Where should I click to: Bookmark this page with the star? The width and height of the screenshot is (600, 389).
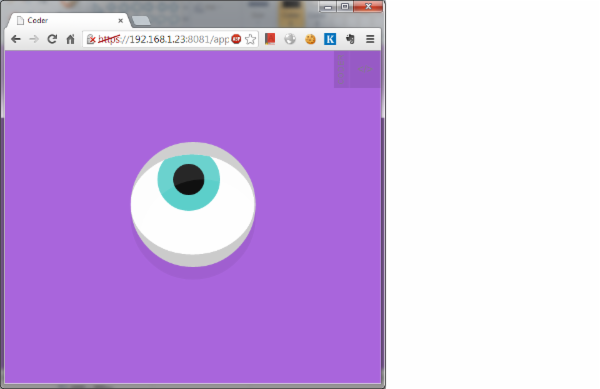[x=250, y=39]
